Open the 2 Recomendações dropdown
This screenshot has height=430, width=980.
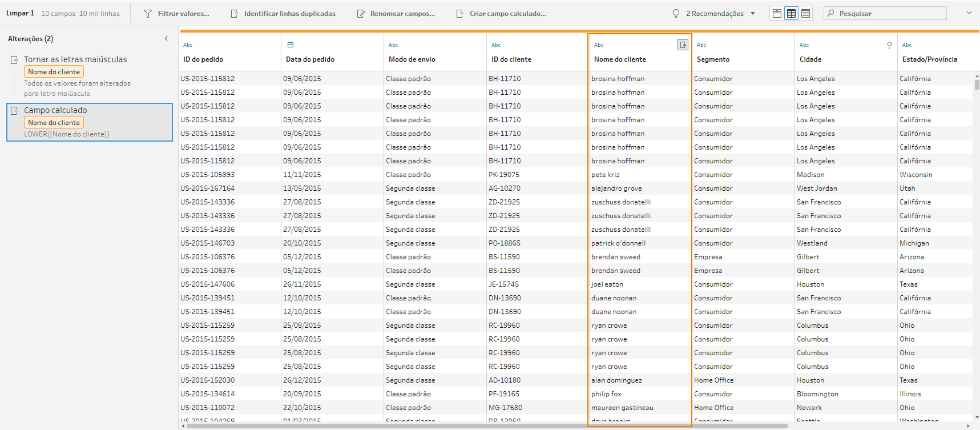point(753,13)
